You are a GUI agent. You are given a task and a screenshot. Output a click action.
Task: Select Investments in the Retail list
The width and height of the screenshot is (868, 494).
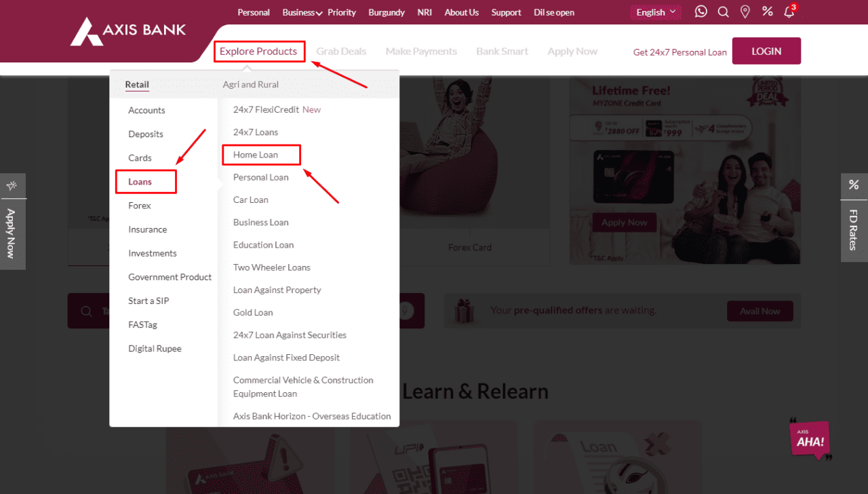[153, 253]
